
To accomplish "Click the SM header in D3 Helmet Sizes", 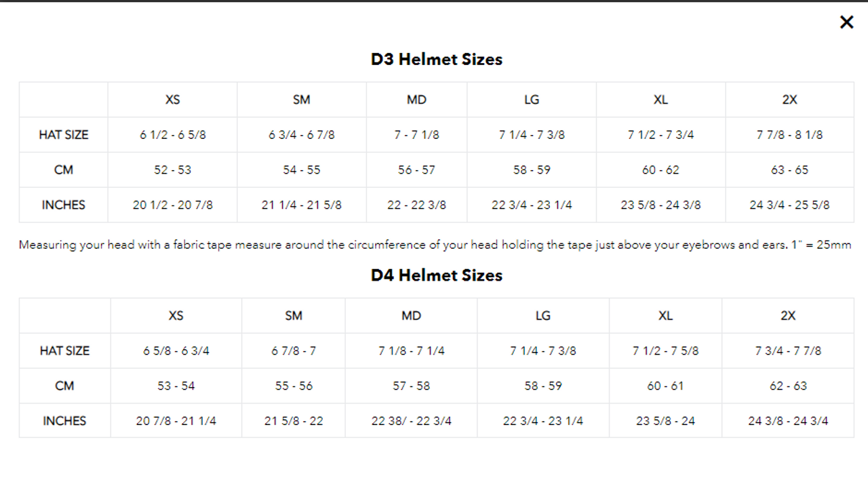I will point(302,100).
